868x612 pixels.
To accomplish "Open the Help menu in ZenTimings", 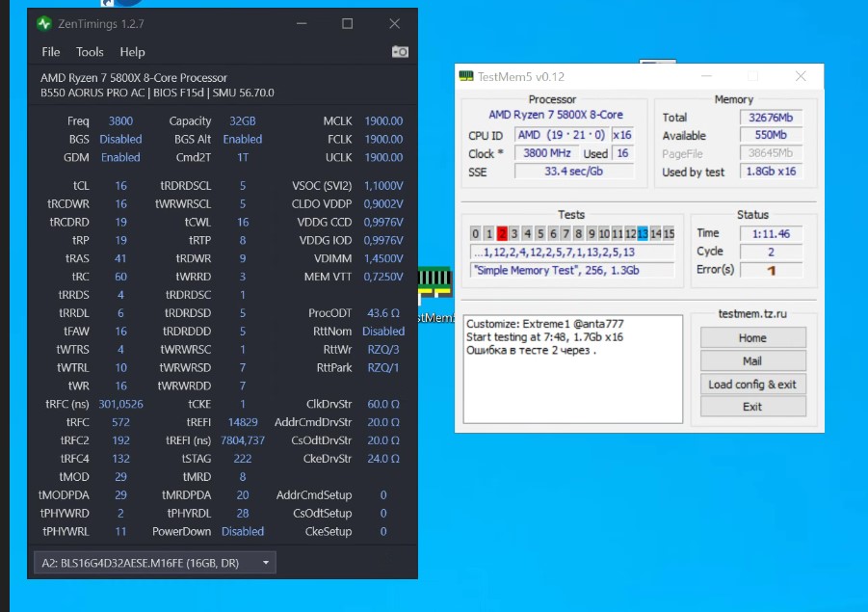I will (x=132, y=52).
